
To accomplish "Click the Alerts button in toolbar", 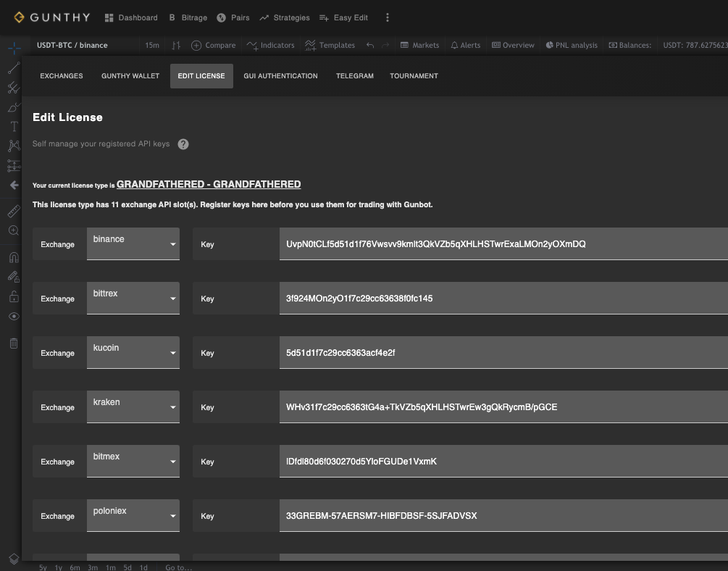I will tap(465, 45).
